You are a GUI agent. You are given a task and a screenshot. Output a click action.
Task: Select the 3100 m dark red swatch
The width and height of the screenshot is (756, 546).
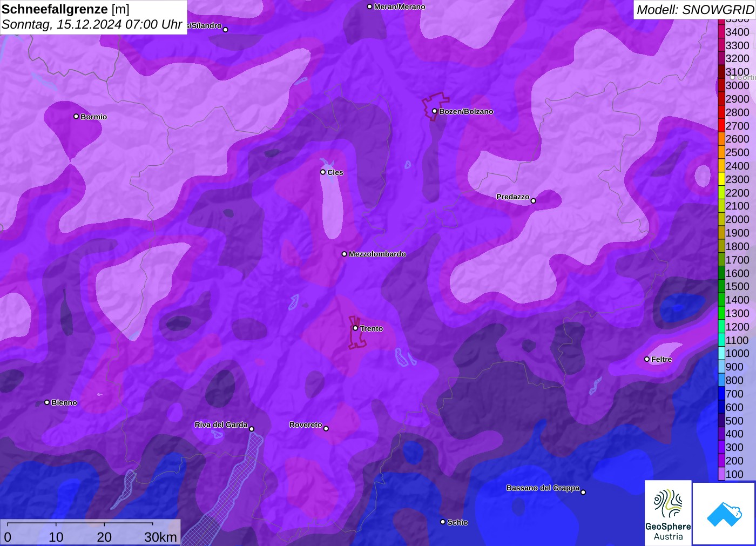pos(721,72)
